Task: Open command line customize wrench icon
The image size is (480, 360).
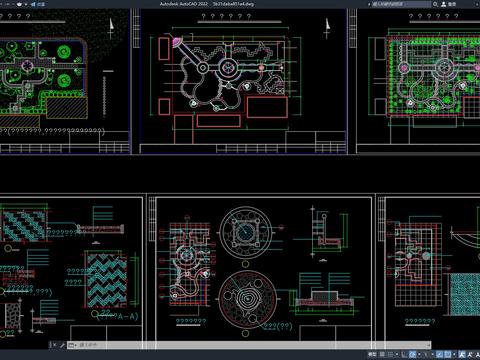Action: pyautogui.click(x=62, y=345)
